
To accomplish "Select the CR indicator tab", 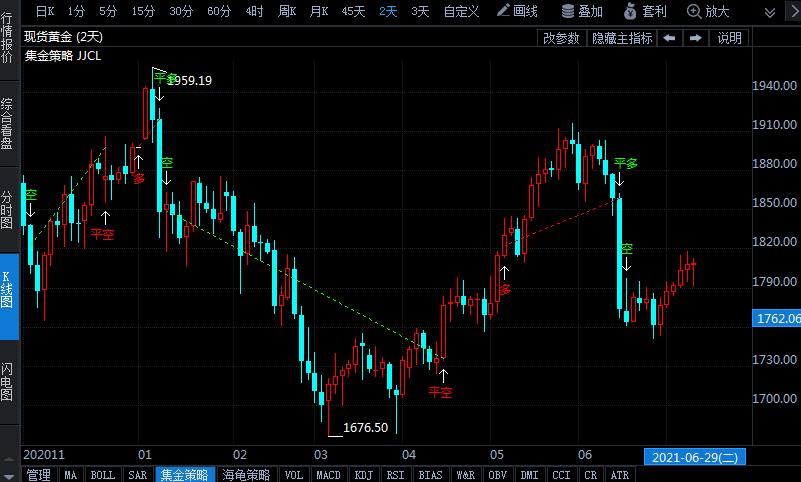I will tap(591, 475).
